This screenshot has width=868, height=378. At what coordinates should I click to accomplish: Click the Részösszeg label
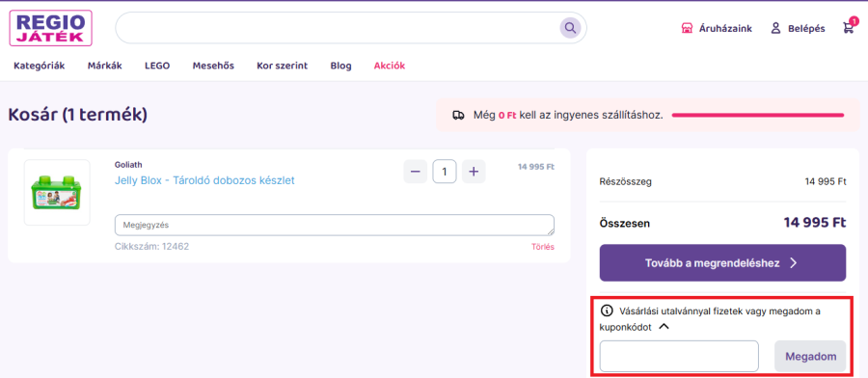[626, 181]
